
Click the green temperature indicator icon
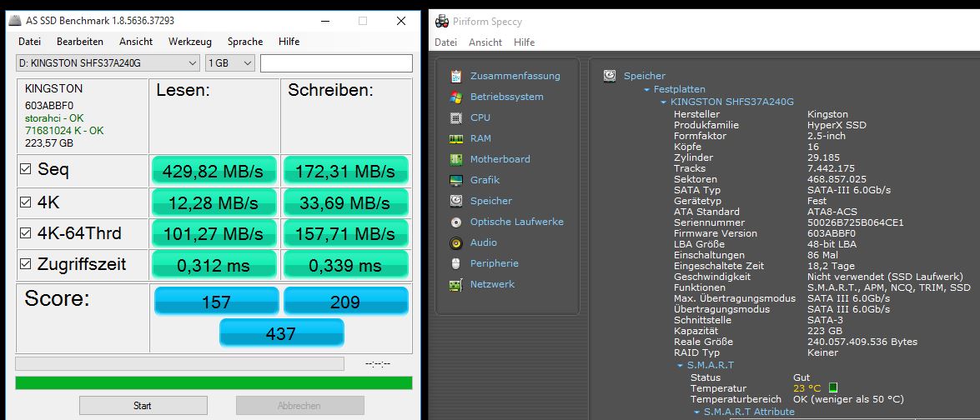(x=832, y=388)
